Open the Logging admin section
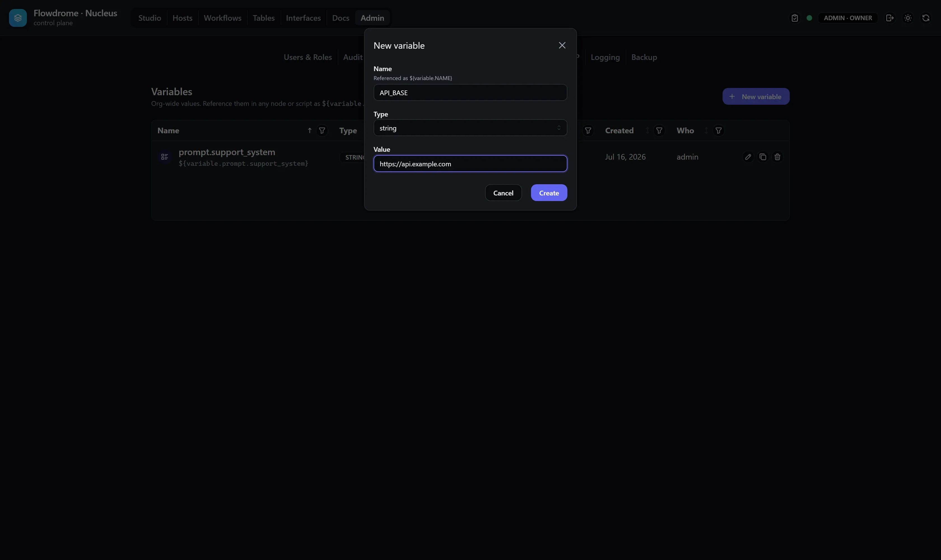941x560 pixels. click(x=605, y=57)
